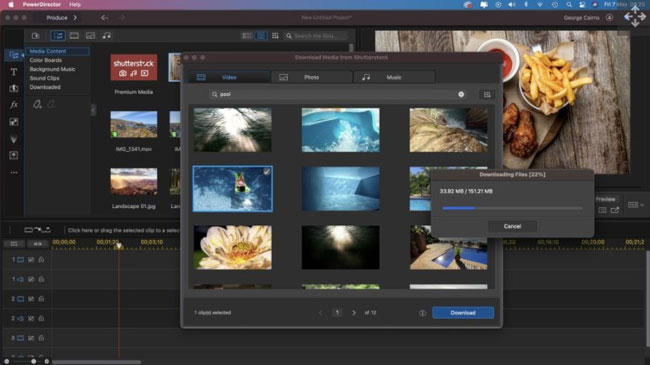
Task: Go to previous page of Shutterstock results
Action: tap(320, 313)
